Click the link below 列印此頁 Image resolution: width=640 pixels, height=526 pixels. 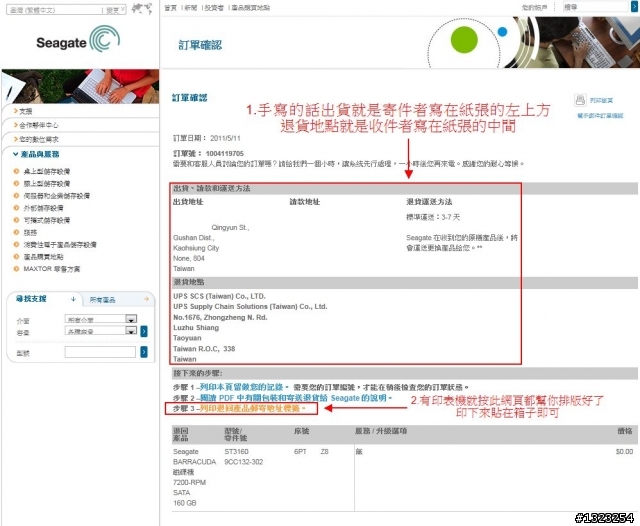[x=600, y=116]
